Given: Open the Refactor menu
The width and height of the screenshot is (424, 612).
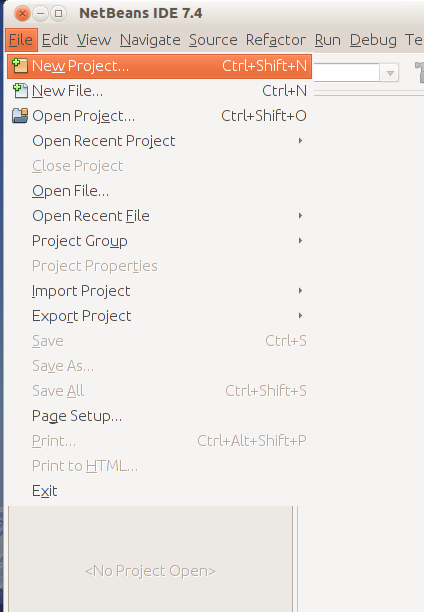Looking at the screenshot, I should (276, 40).
